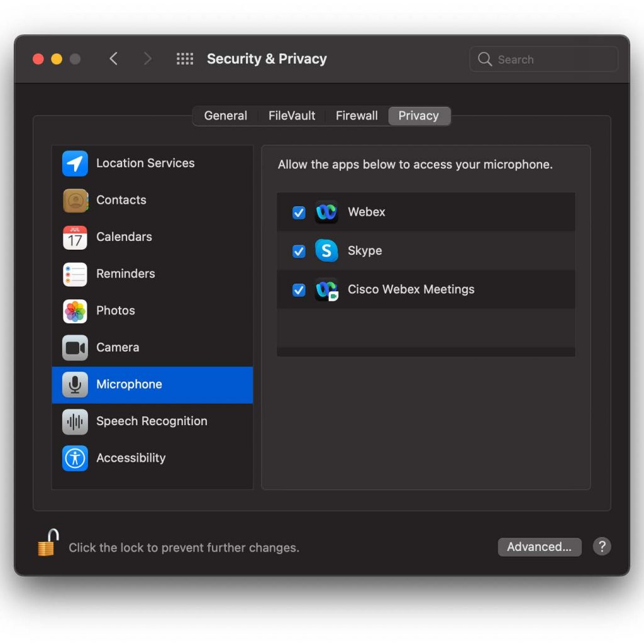This screenshot has height=644, width=644.
Task: Switch to the General tab
Action: tap(226, 116)
